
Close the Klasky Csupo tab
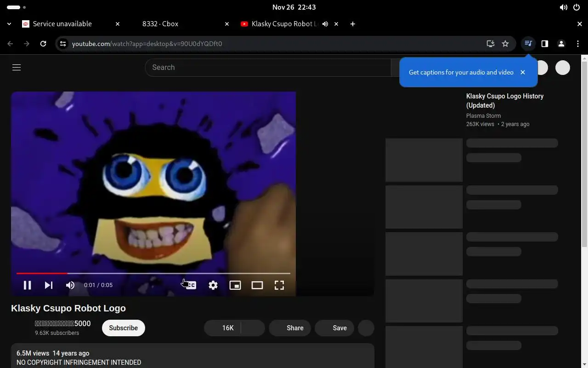click(x=336, y=24)
